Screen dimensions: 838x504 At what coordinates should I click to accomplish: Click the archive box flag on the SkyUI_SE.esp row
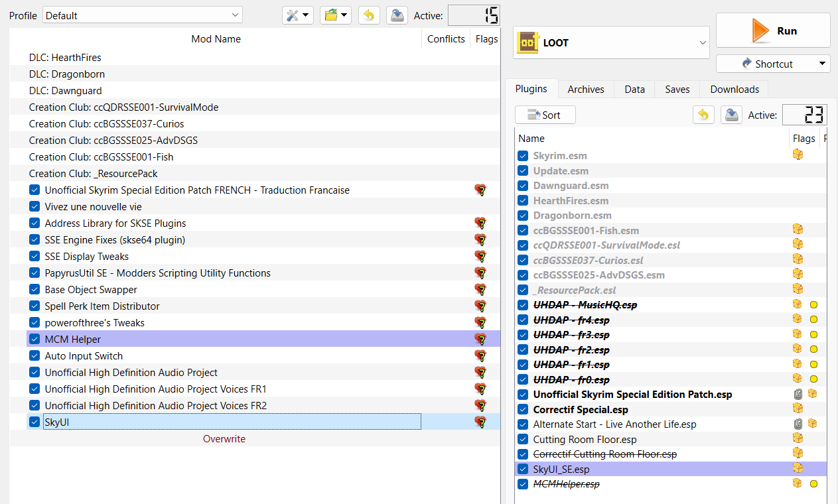tap(798, 468)
